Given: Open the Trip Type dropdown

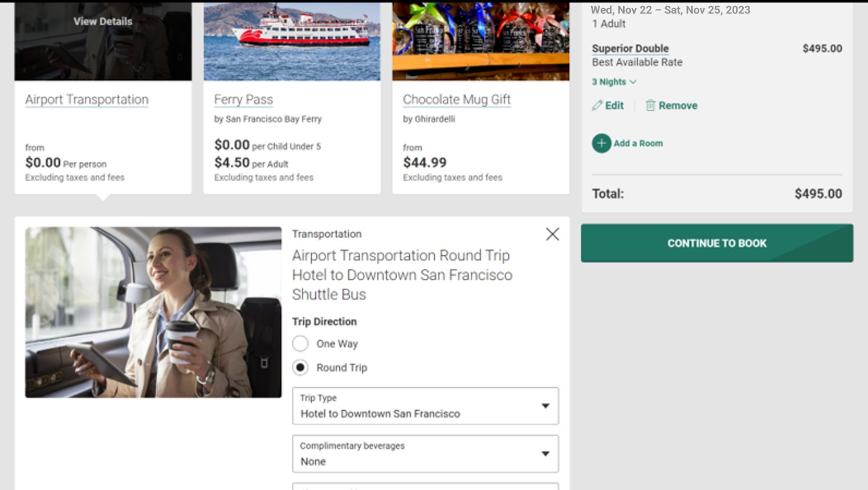Looking at the screenshot, I should coord(425,406).
